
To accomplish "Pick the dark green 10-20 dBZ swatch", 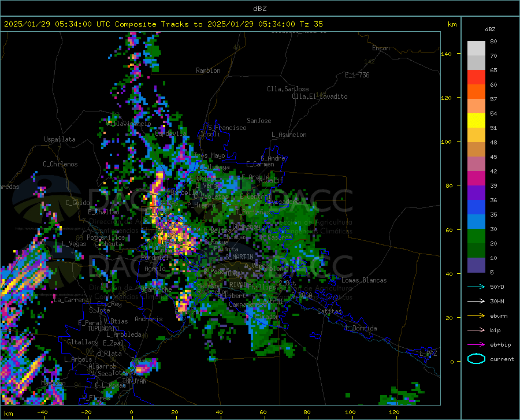I will (476, 251).
